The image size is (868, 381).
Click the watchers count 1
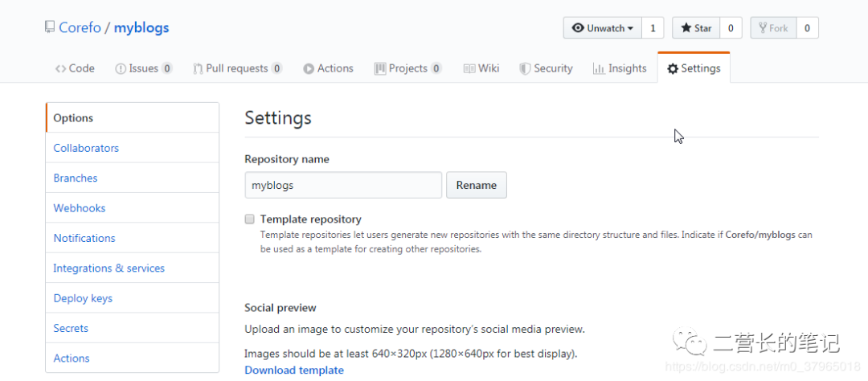(x=653, y=27)
